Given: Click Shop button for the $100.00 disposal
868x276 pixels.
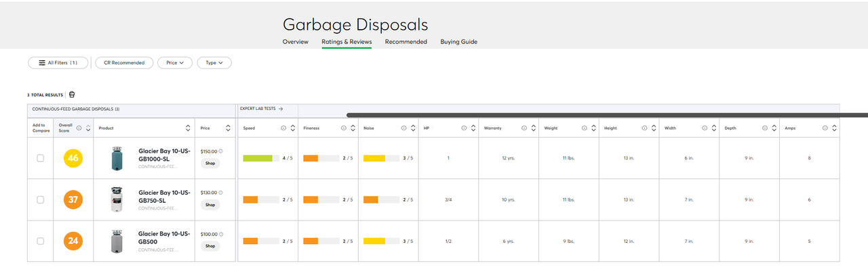Looking at the screenshot, I should click(x=210, y=246).
